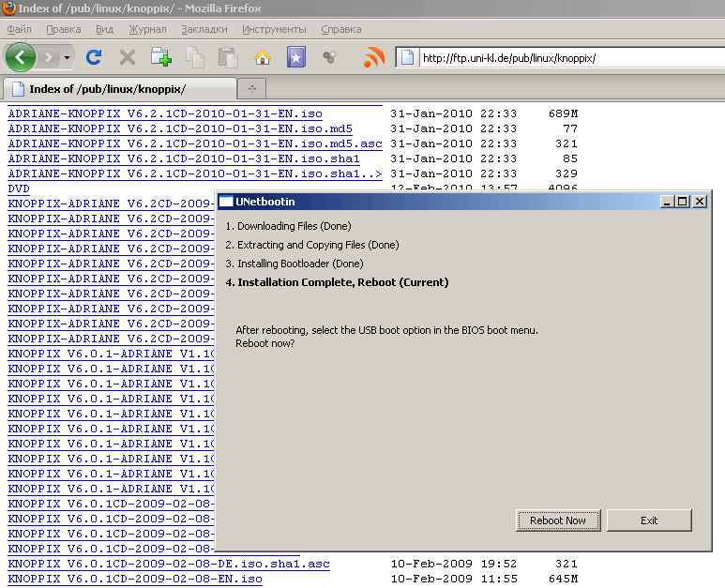Open a new tab via green-plus toolbar icon

pyautogui.click(x=161, y=57)
